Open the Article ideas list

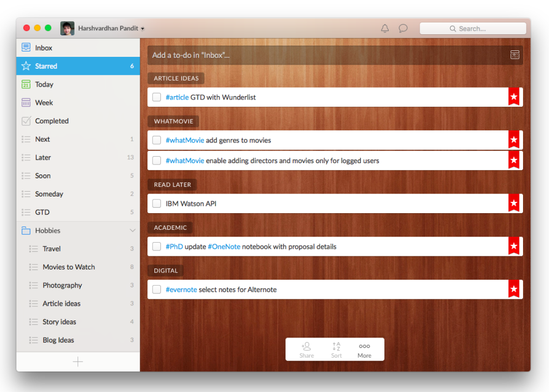[x=78, y=303]
